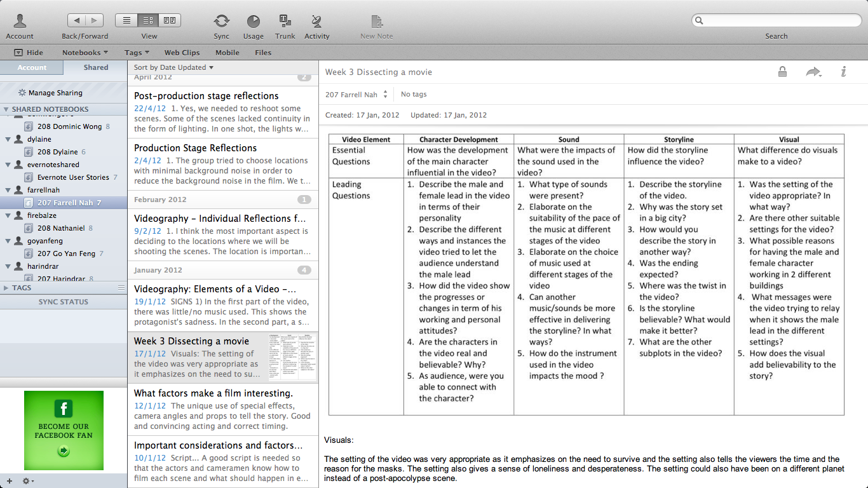The image size is (868, 488).
Task: Click the add plus button at sidebar bottom
Action: tap(9, 481)
